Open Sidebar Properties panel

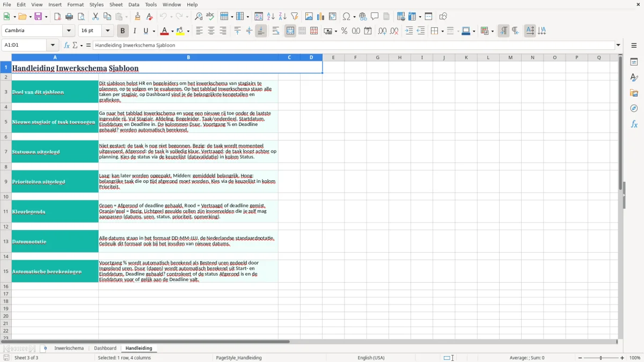pos(634,62)
